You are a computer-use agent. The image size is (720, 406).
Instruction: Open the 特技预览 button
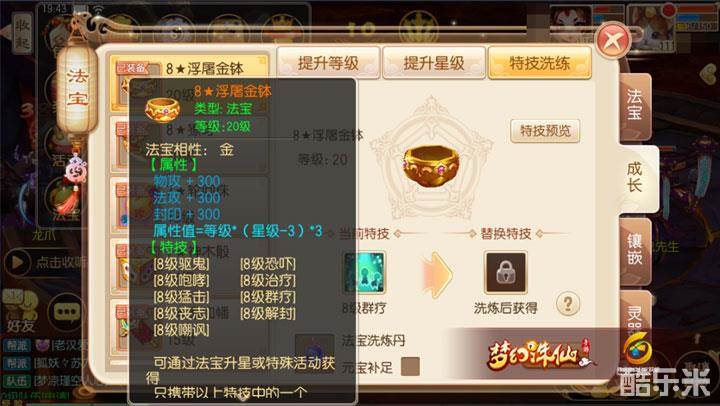click(x=545, y=131)
